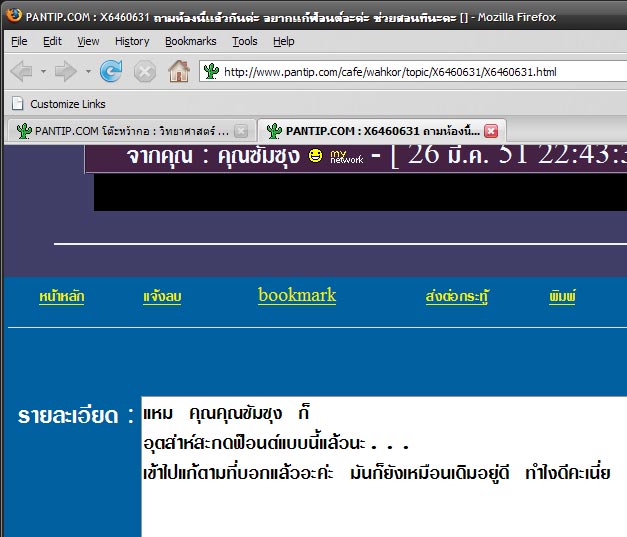
Task: Click the cactus icon on first tab
Action: tap(24, 131)
